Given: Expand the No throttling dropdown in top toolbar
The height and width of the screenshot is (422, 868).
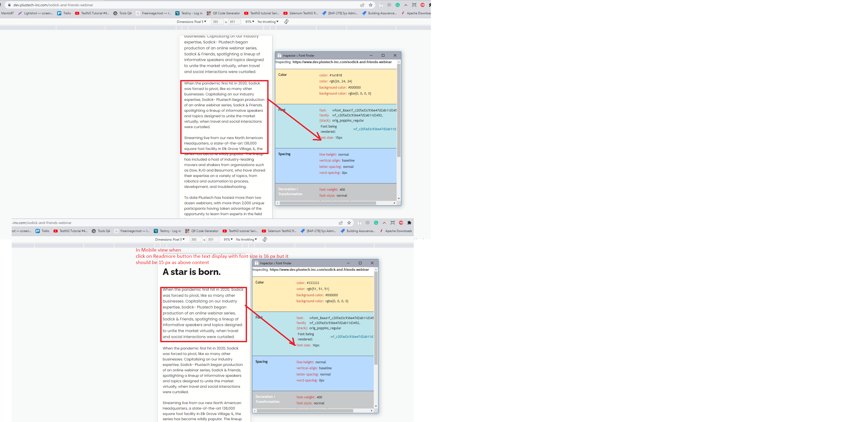Looking at the screenshot, I should [268, 22].
